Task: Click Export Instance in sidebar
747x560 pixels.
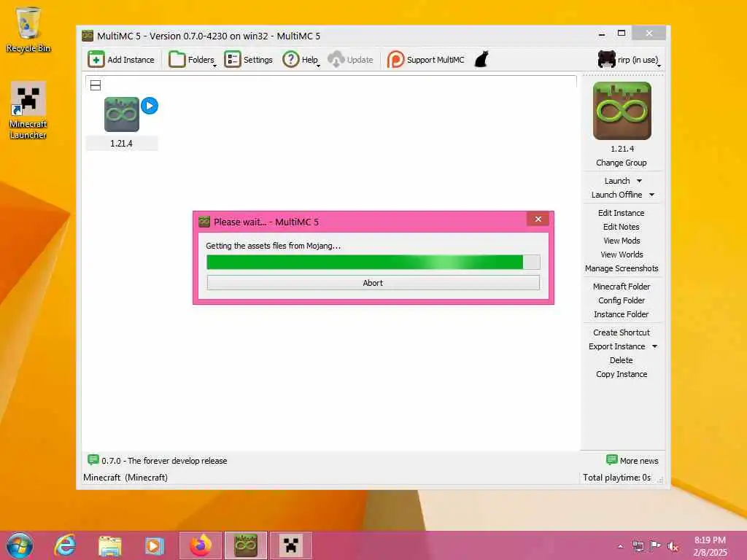Action: [616, 346]
